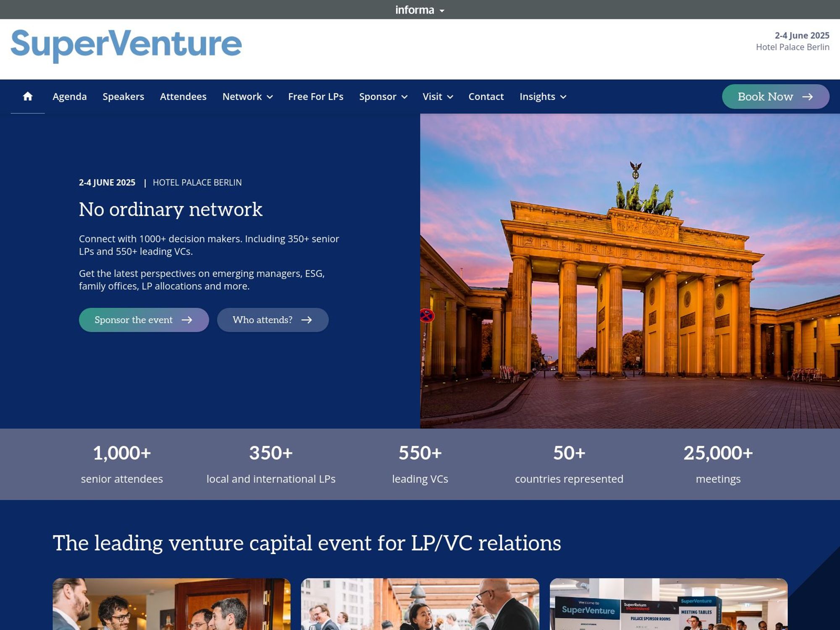The height and width of the screenshot is (630, 840).
Task: Expand the Visit menu
Action: 438,97
